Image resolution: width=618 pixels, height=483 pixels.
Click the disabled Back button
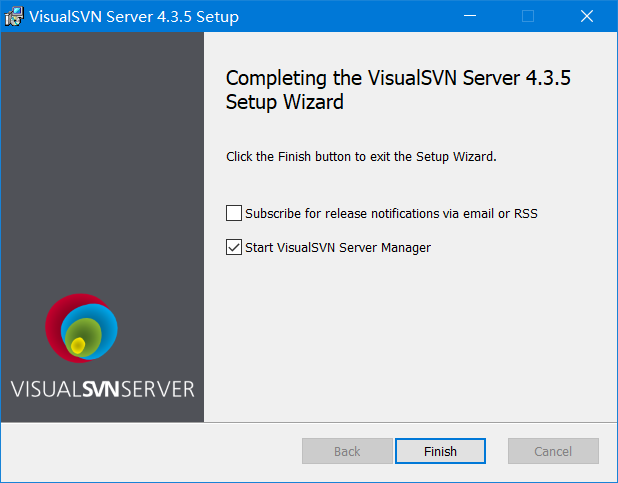(x=347, y=451)
